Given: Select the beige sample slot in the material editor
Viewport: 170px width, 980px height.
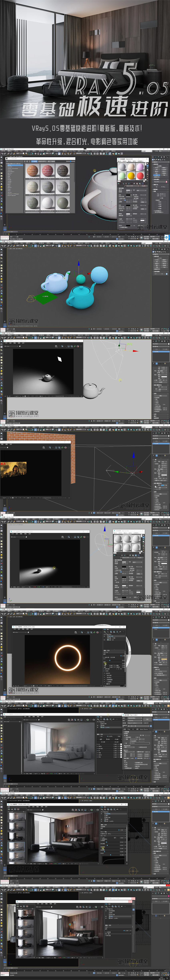Looking at the screenshot, I should (x=131, y=167).
